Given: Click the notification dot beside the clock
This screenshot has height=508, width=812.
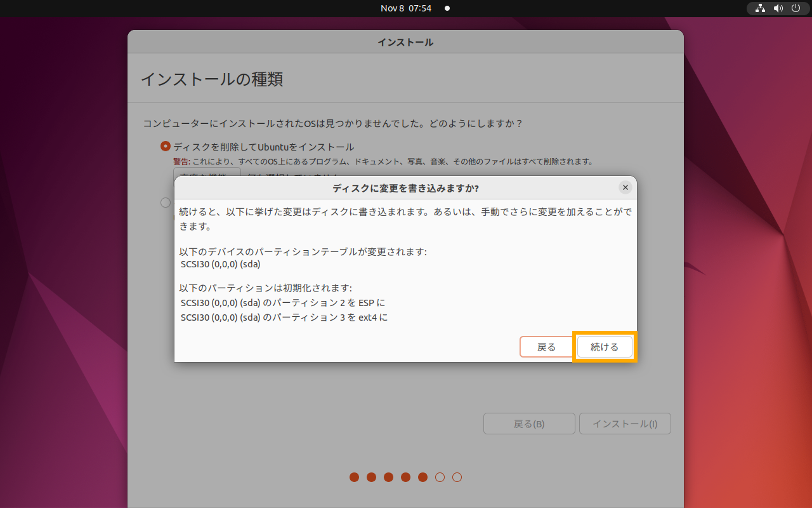Looking at the screenshot, I should pos(447,8).
